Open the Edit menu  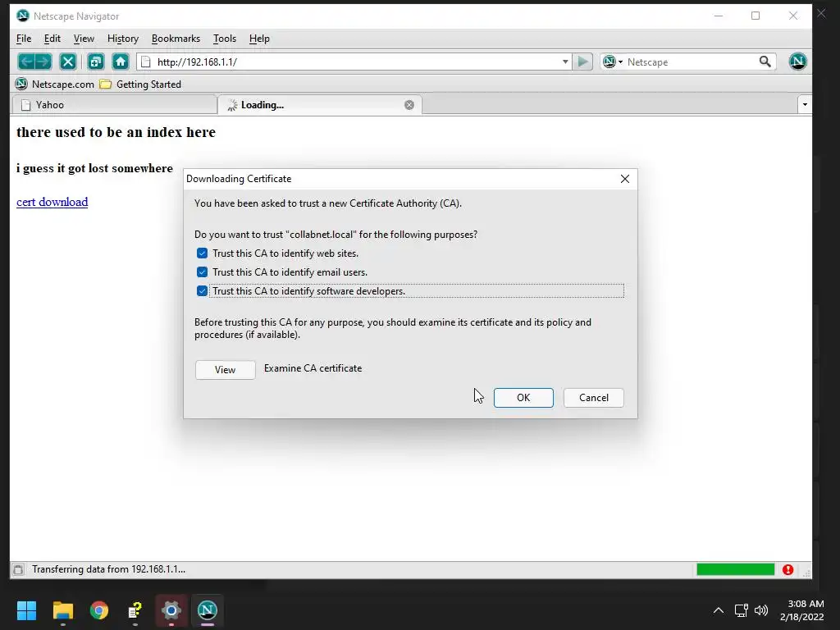pos(52,39)
